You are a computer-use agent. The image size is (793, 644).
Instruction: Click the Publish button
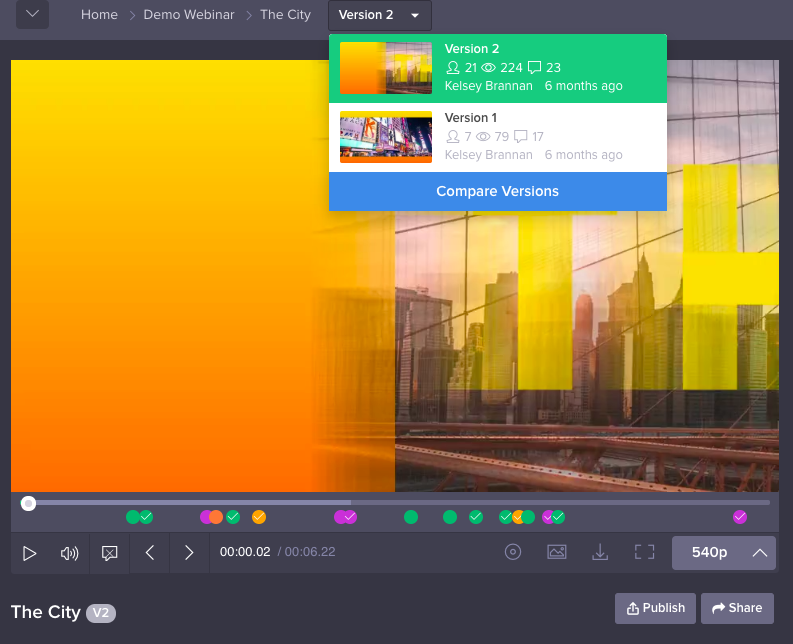tap(656, 608)
